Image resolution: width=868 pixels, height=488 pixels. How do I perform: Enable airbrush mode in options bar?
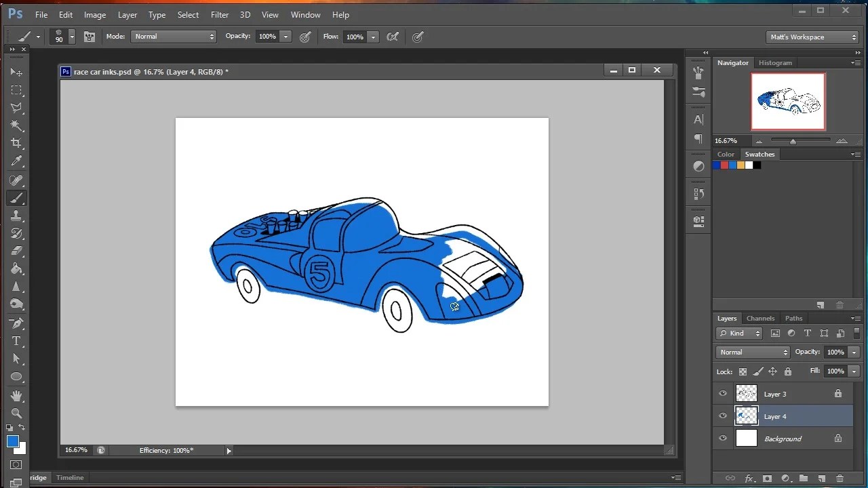(x=393, y=37)
